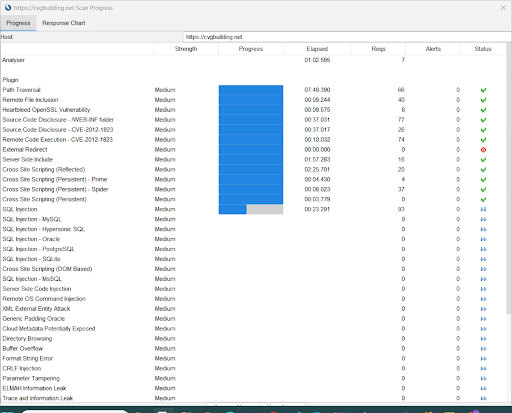
Task: Click the Strength column header
Action: pyautogui.click(x=186, y=49)
